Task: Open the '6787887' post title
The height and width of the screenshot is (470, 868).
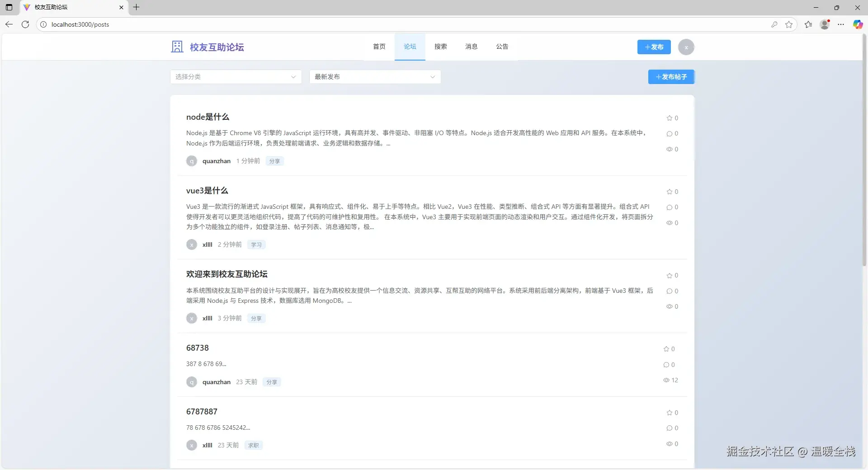Action: pyautogui.click(x=202, y=412)
